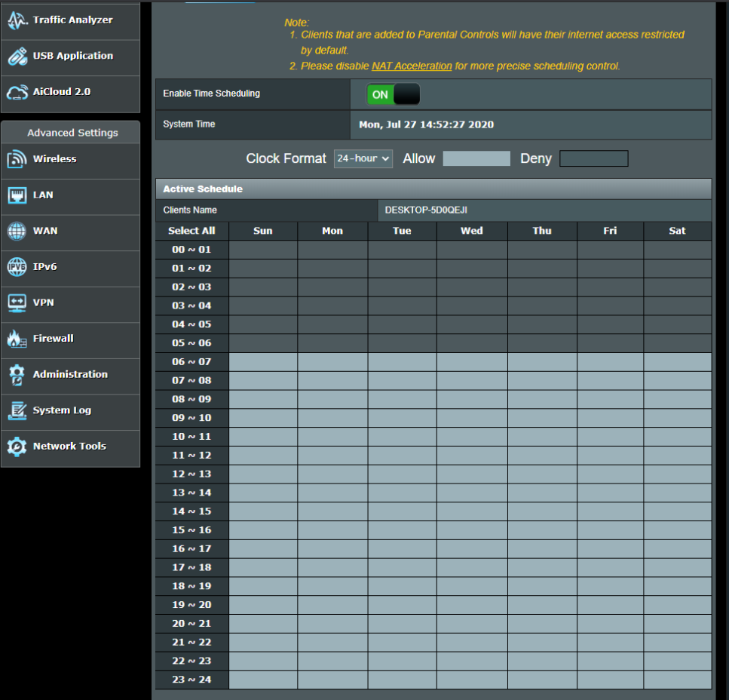729x700 pixels.
Task: Open WAN globe icon
Action: click(17, 231)
